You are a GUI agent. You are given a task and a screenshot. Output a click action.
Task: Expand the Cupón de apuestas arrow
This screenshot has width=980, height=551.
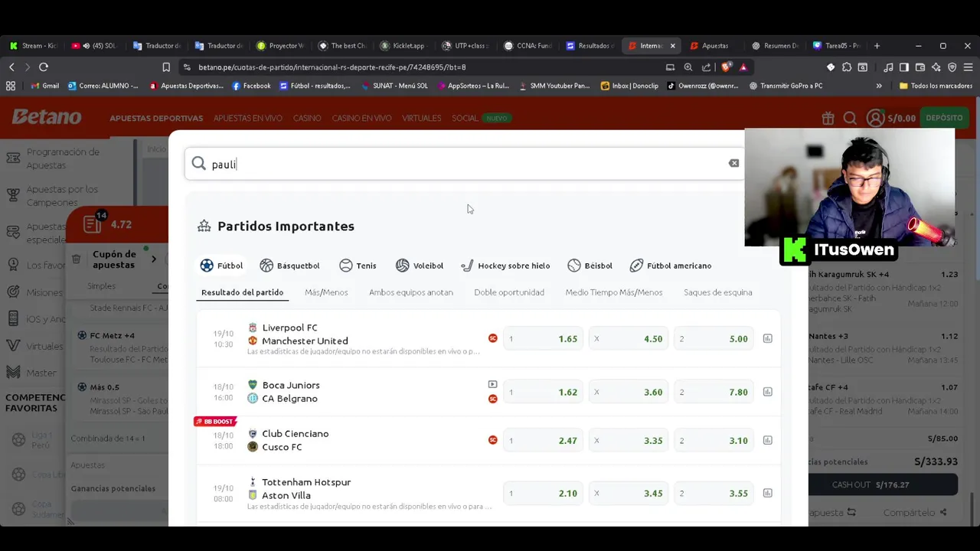pyautogui.click(x=153, y=259)
